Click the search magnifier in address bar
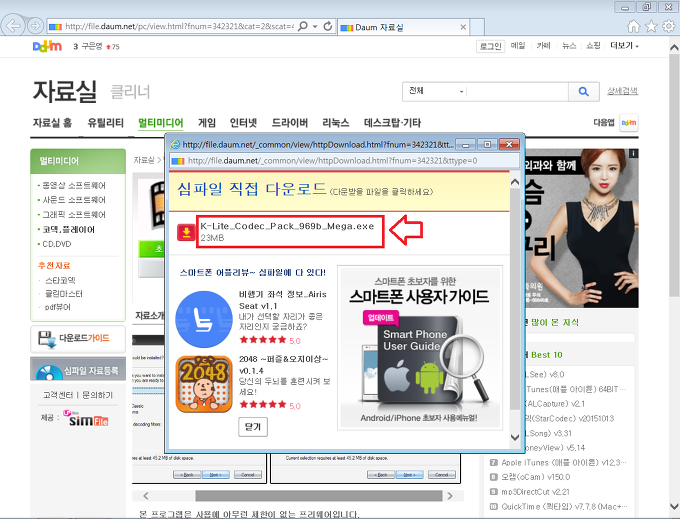 click(x=303, y=26)
